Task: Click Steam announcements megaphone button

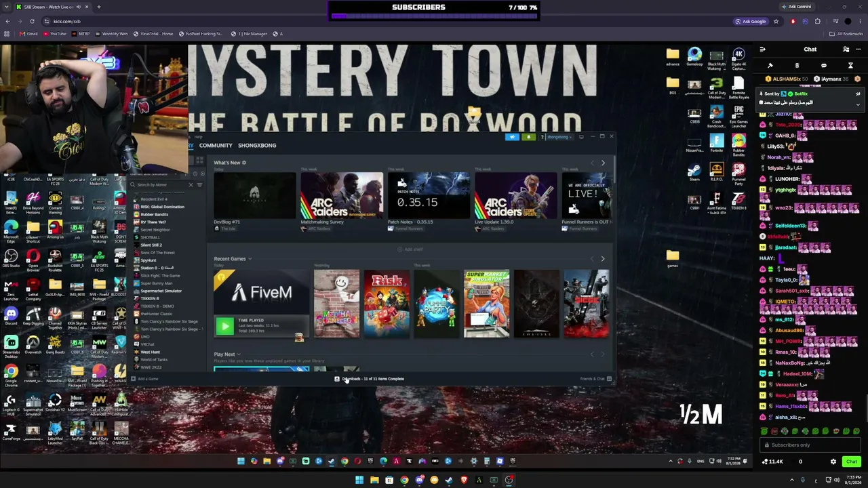Action: click(x=512, y=137)
